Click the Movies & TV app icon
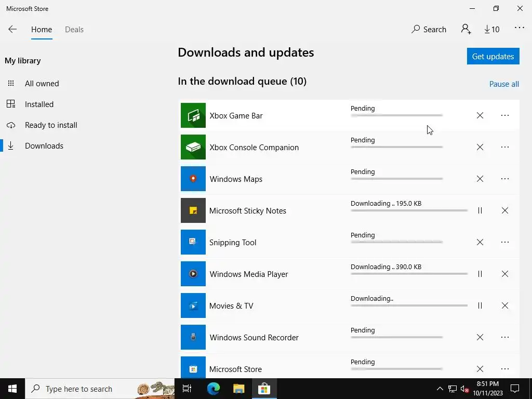This screenshot has width=532, height=399. coord(193,305)
